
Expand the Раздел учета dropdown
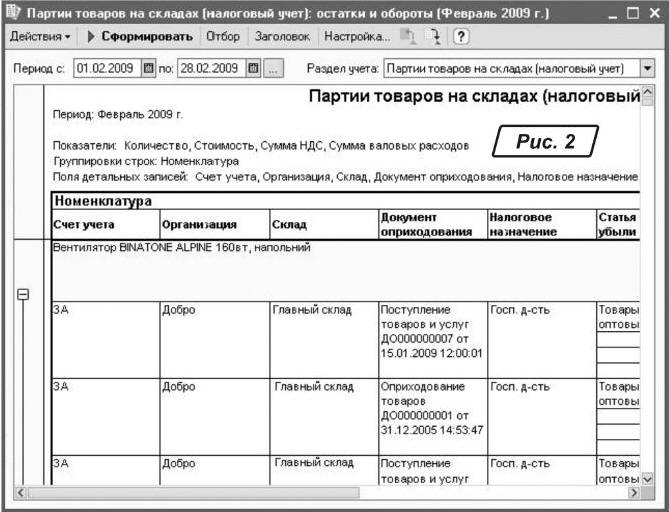647,69
